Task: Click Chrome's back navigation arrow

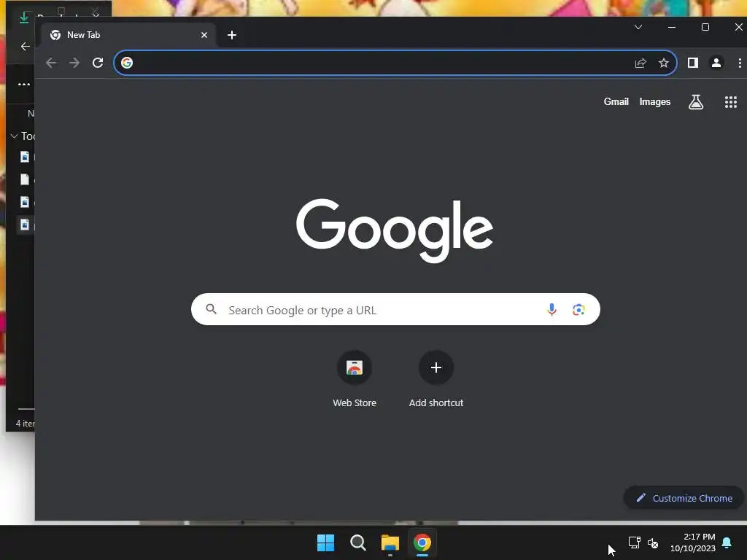Action: (x=51, y=63)
